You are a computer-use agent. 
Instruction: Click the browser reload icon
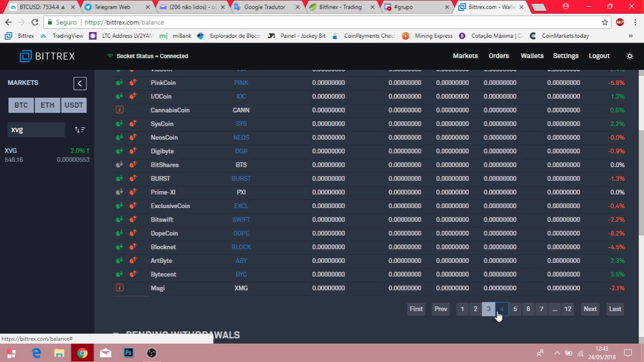tap(35, 22)
